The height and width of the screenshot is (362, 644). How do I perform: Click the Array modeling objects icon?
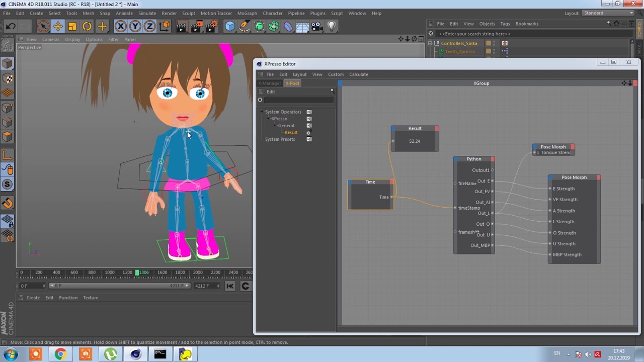274,26
